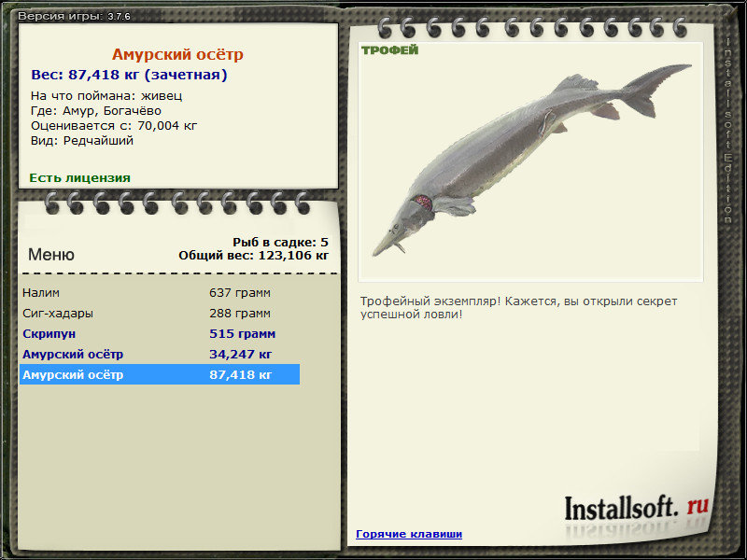Screen dimensions: 747x560
Task: Click the Installsoft.ru logo
Action: 637,509
